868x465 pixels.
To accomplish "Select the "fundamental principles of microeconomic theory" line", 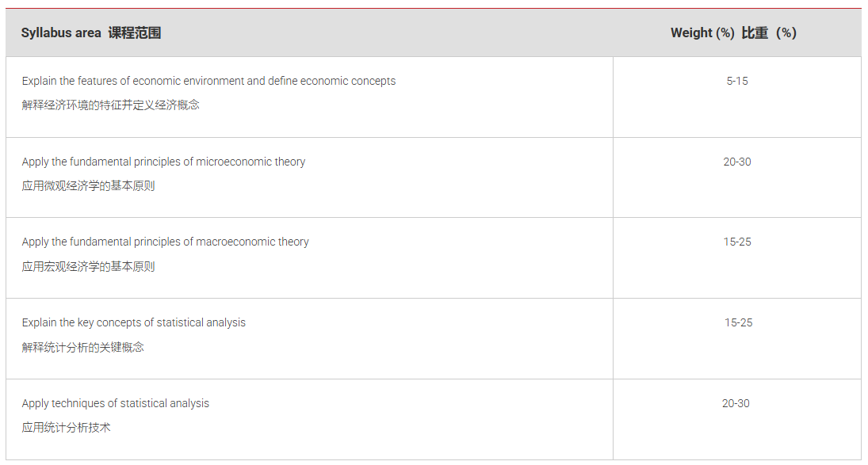I will 163,162.
